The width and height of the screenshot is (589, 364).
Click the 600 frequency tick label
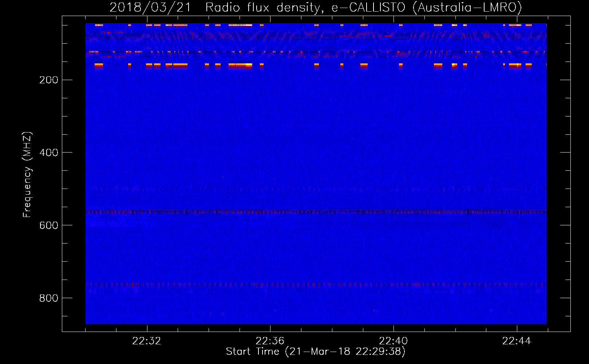49,225
